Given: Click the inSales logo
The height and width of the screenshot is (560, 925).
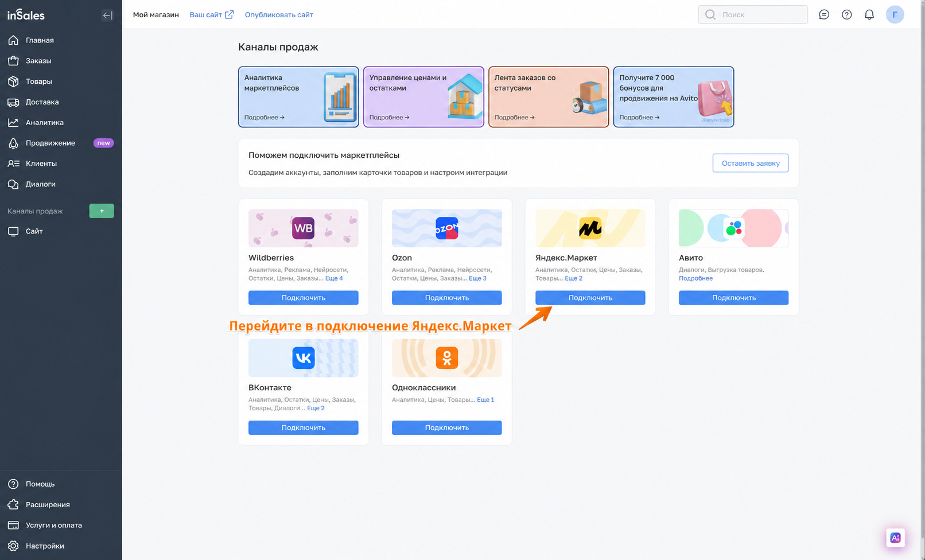Looking at the screenshot, I should [x=26, y=15].
